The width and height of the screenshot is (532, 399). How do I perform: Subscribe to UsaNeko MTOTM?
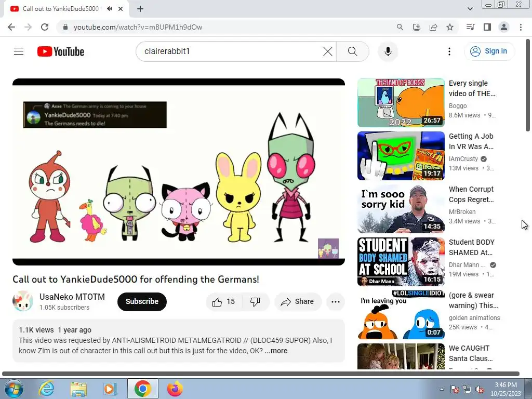point(142,302)
